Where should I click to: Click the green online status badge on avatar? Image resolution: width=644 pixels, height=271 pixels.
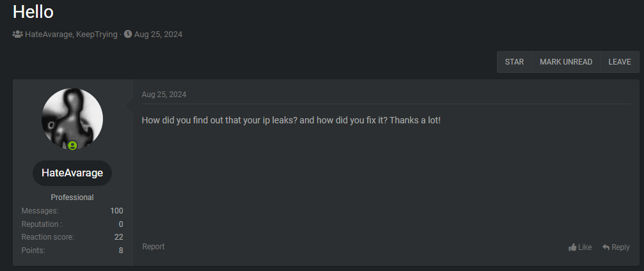pyautogui.click(x=72, y=146)
